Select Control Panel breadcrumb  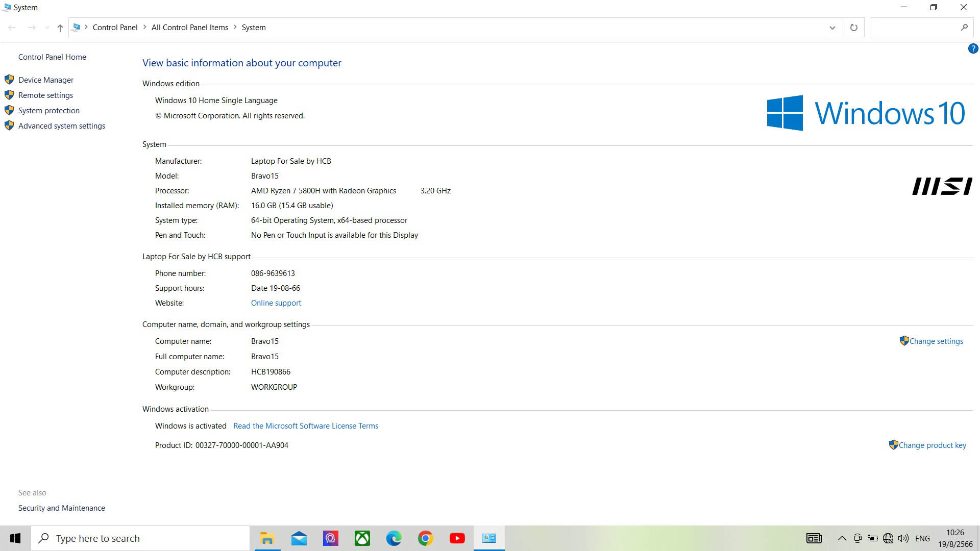[x=115, y=28]
